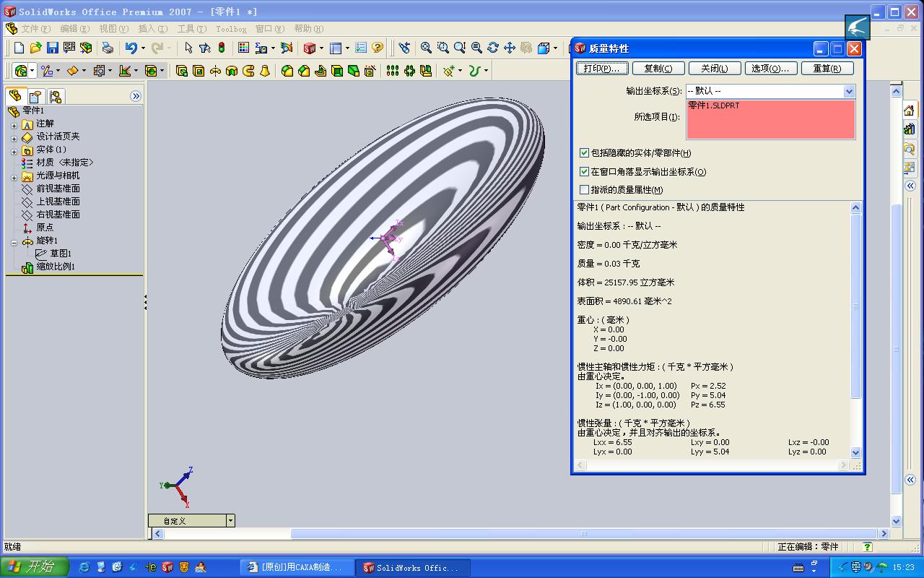Image resolution: width=924 pixels, height=578 pixels.
Task: Click the 所选项目 selection box with 零件1.SLDPRT
Action: point(770,119)
